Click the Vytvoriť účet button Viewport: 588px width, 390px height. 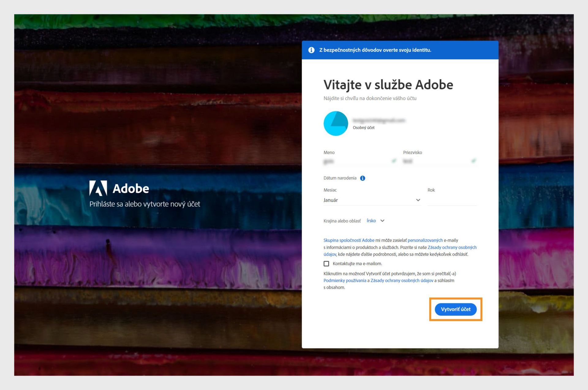(x=456, y=309)
